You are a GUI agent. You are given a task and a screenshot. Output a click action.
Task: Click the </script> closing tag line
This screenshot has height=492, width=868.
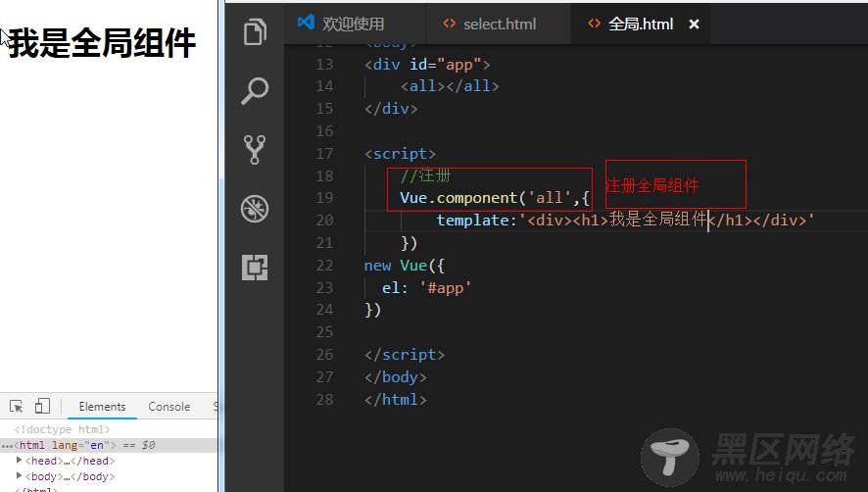(404, 355)
